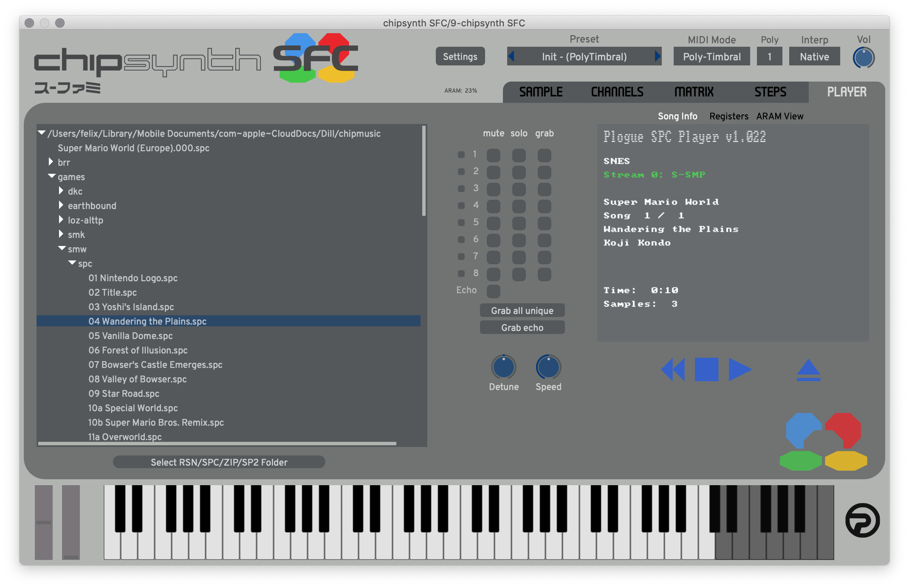Expand the brr folder
Viewport: 909px width, 588px height.
tap(51, 162)
